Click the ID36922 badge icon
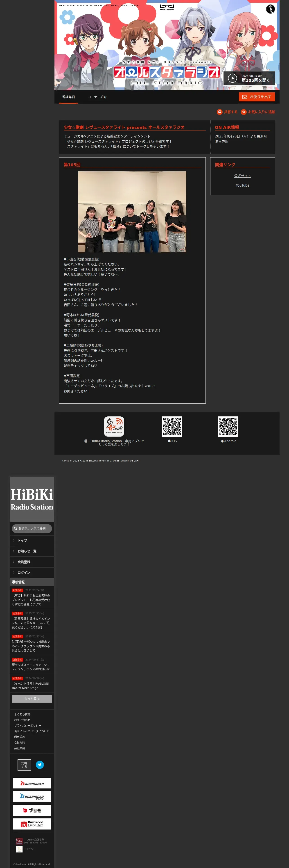 pyautogui.click(x=19, y=849)
